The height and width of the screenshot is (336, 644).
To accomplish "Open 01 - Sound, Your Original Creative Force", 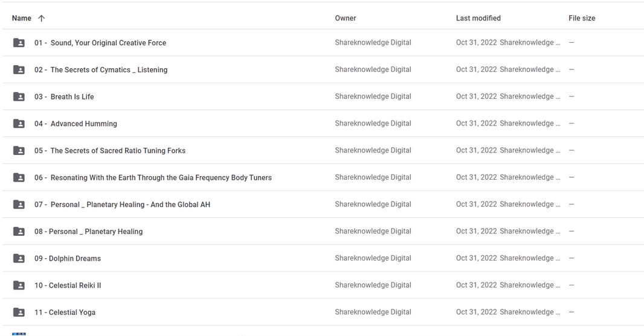I will (x=100, y=43).
